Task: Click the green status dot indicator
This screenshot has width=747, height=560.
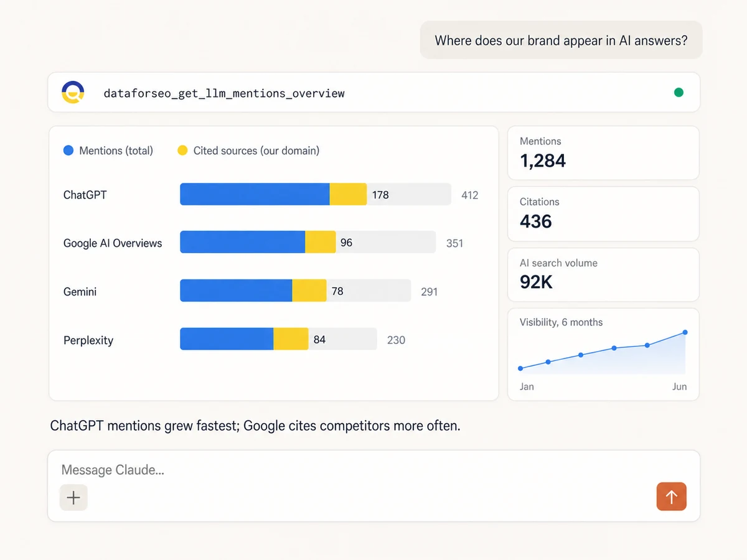Action: [679, 93]
